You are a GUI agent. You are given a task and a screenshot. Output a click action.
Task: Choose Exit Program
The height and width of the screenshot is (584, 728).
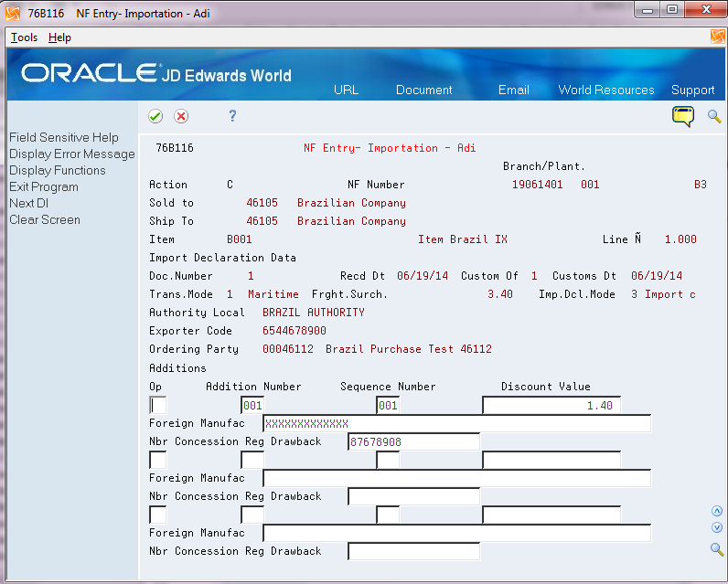tap(44, 187)
